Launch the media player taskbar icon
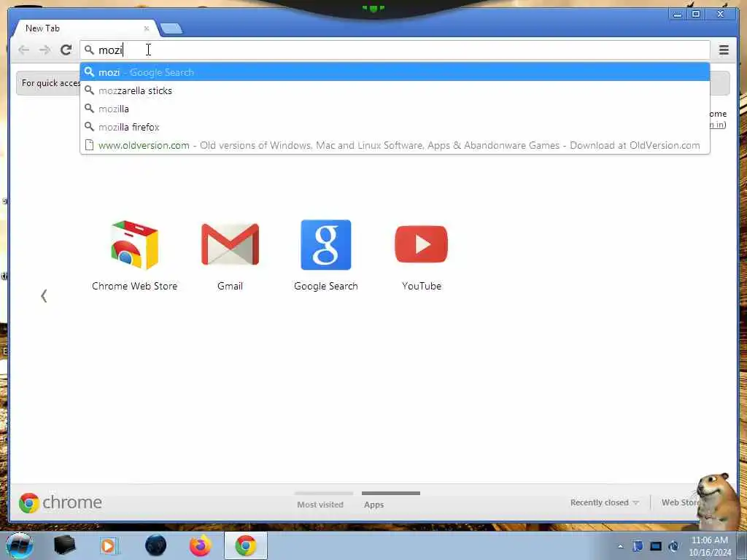747x560 pixels. pos(108,545)
